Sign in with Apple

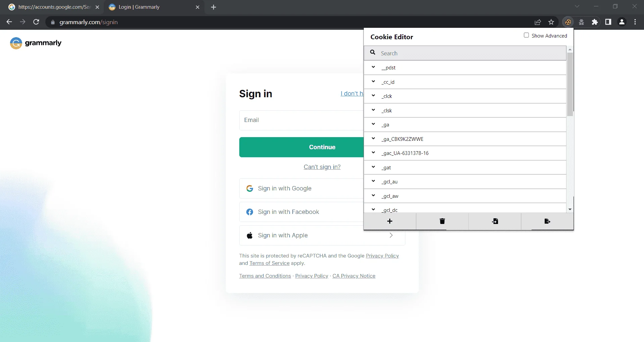[x=322, y=235]
